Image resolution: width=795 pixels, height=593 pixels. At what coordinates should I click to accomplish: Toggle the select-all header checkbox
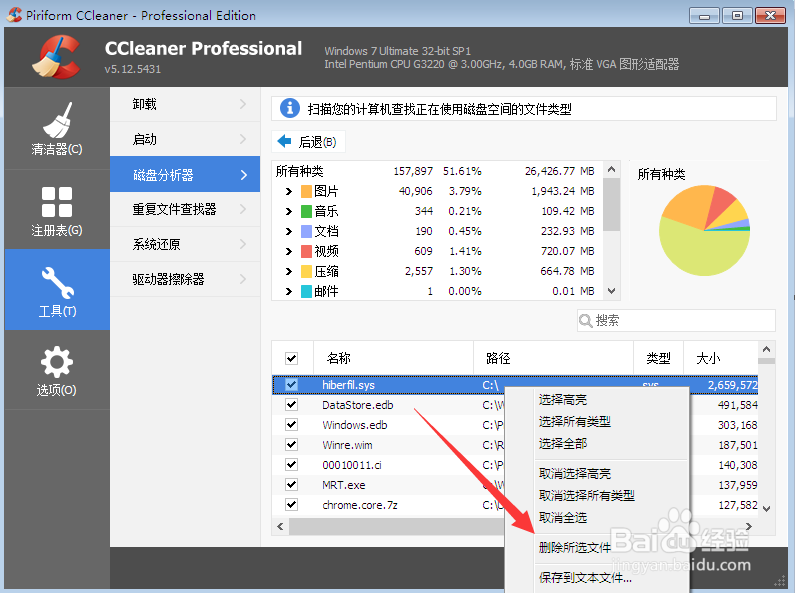click(292, 358)
